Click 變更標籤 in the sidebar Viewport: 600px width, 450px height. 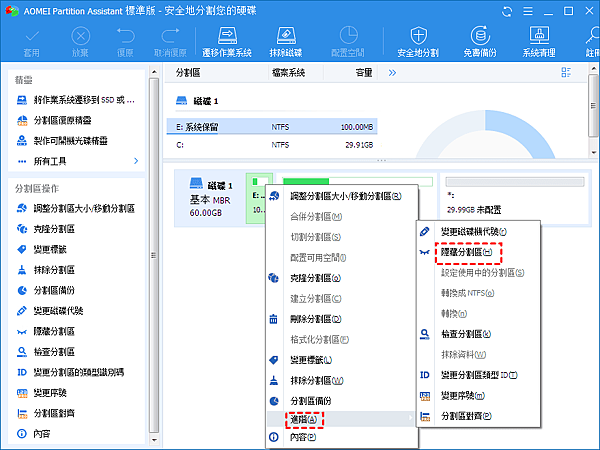(x=42, y=249)
